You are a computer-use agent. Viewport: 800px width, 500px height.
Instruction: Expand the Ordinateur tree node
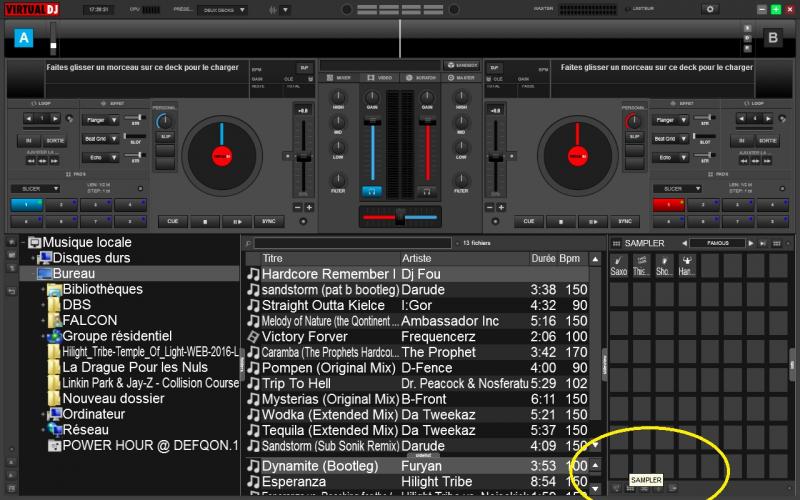(x=43, y=414)
